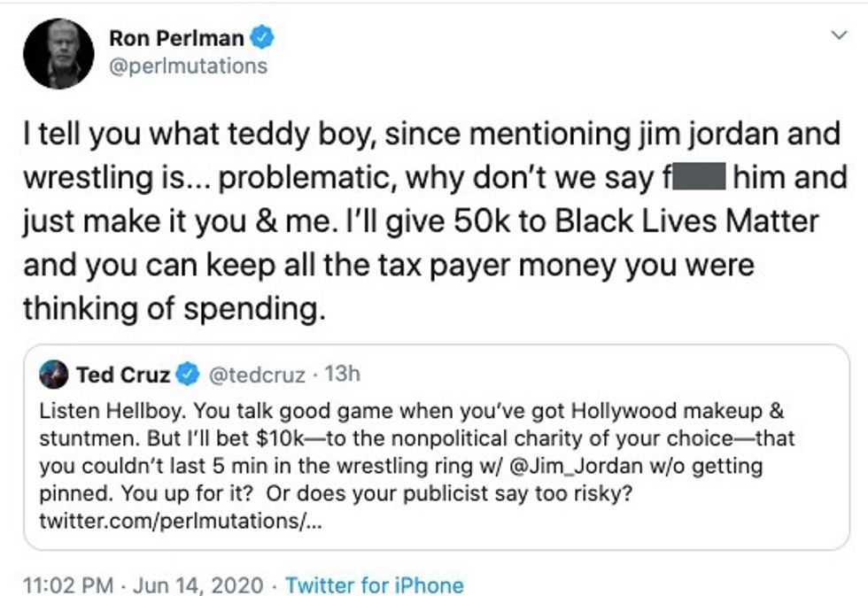Click the verified badge beside Ron Perlman
The height and width of the screenshot is (596, 868).
[263, 38]
